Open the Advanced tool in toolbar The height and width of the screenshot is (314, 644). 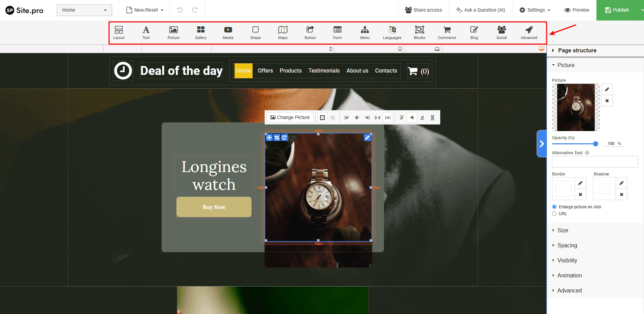[529, 33]
